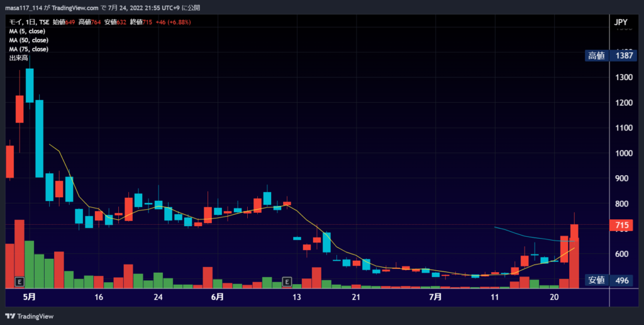Select the MA (50, close) indicator label

(29, 40)
